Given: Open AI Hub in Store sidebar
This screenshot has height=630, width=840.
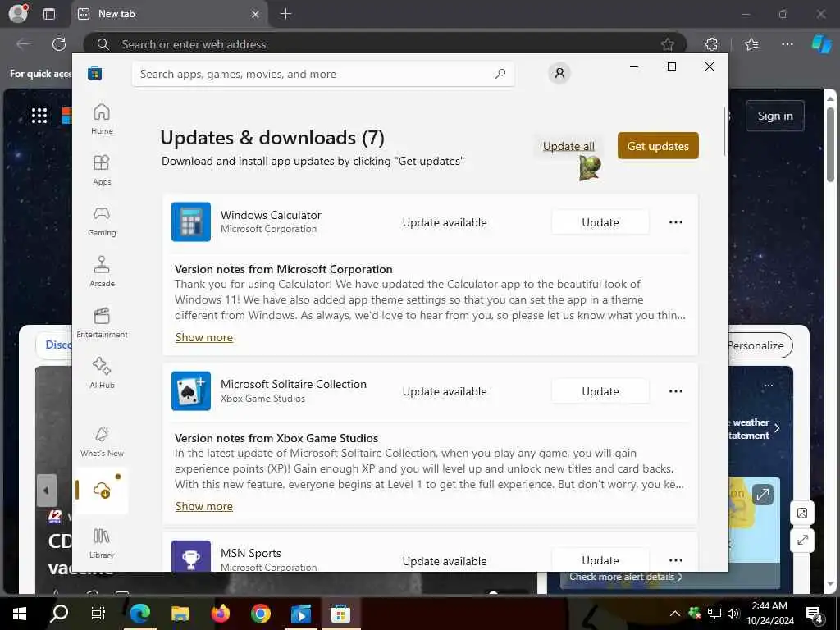Looking at the screenshot, I should pyautogui.click(x=102, y=373).
